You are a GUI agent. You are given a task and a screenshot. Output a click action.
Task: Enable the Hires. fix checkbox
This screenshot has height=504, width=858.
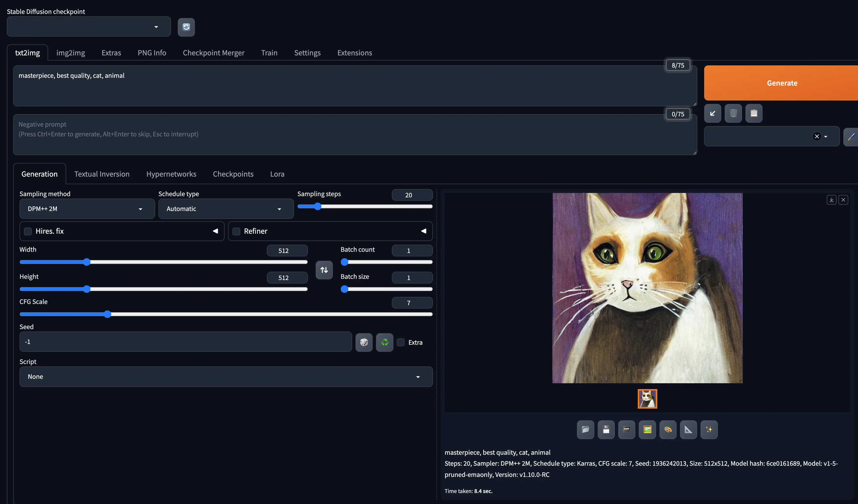click(28, 231)
